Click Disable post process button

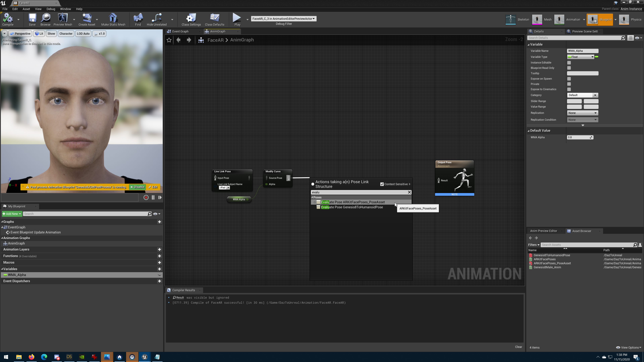pos(137,187)
